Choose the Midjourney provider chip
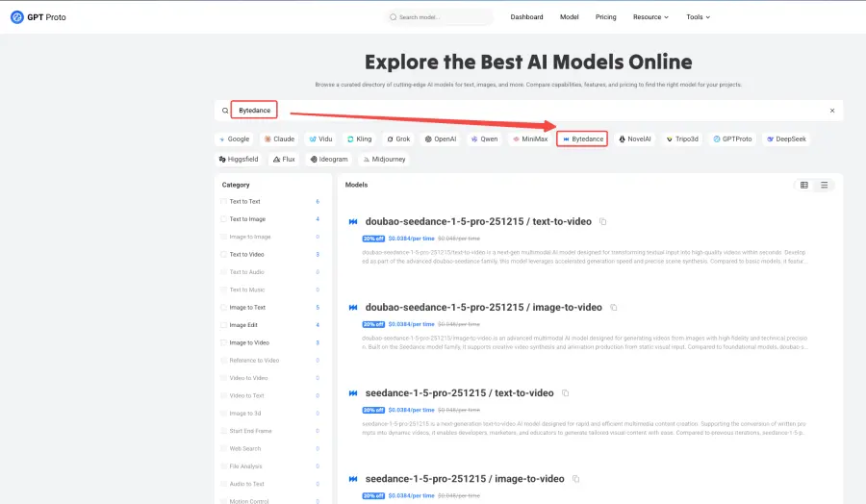This screenshot has height=504, width=866. tap(384, 159)
